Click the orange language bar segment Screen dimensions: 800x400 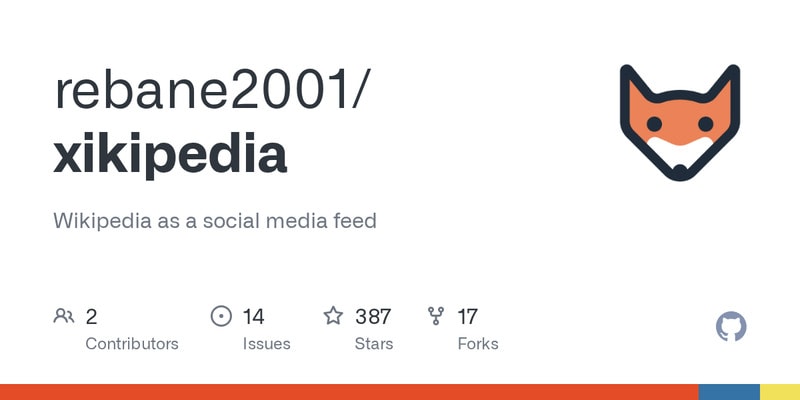[x=349, y=392]
